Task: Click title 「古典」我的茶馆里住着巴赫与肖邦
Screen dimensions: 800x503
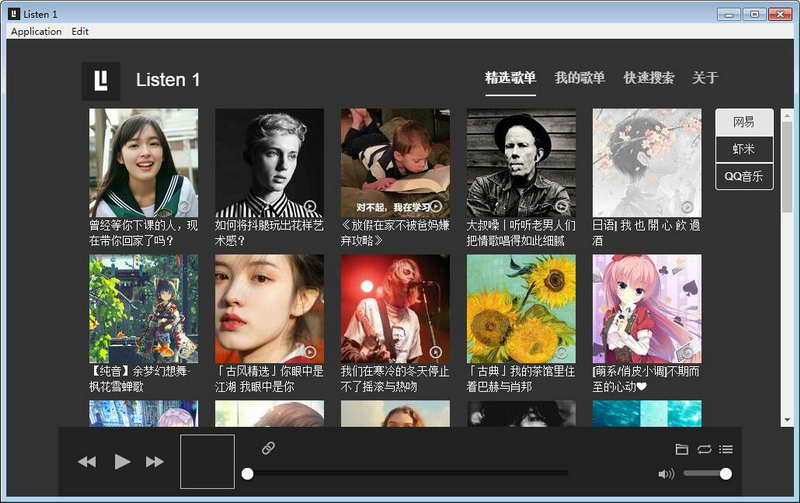Action: tap(521, 379)
